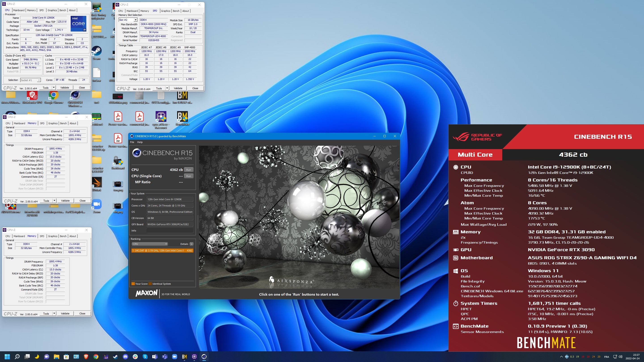Open Task View from taskbar
The width and height of the screenshot is (644, 362).
coord(27,356)
